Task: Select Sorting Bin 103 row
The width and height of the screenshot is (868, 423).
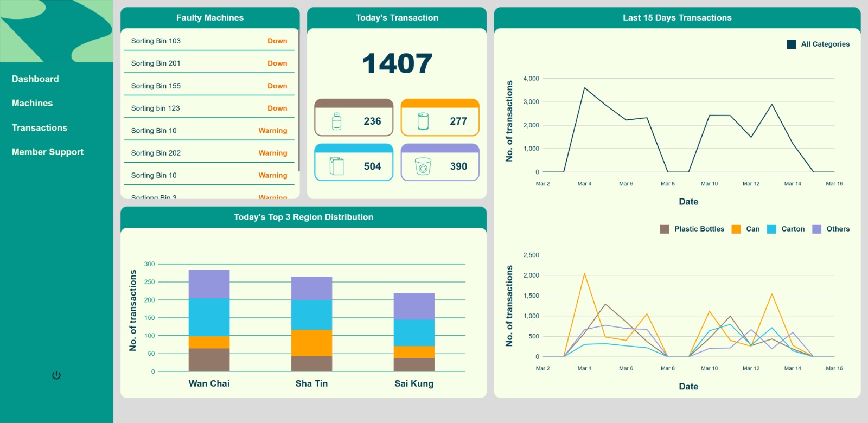Action: pyautogui.click(x=209, y=41)
